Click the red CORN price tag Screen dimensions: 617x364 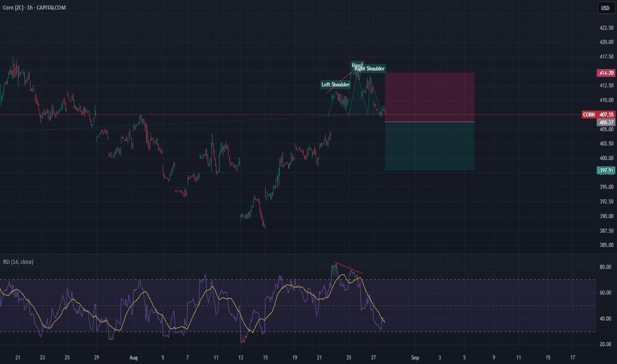point(589,114)
